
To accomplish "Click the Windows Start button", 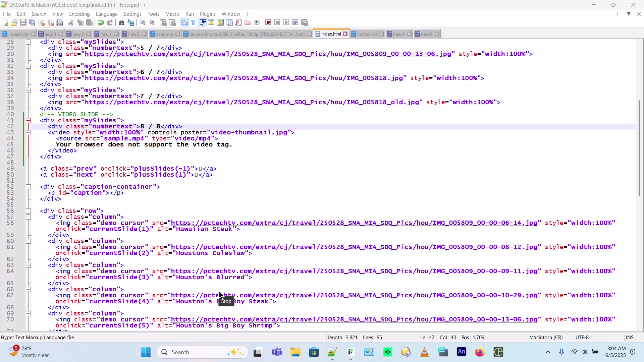I will pos(146,352).
